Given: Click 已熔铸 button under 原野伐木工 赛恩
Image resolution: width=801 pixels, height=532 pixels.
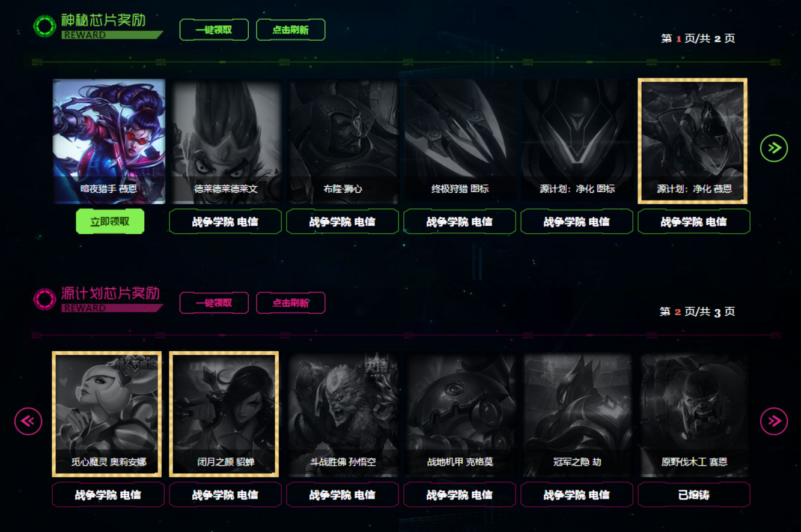Looking at the screenshot, I should coord(694,495).
